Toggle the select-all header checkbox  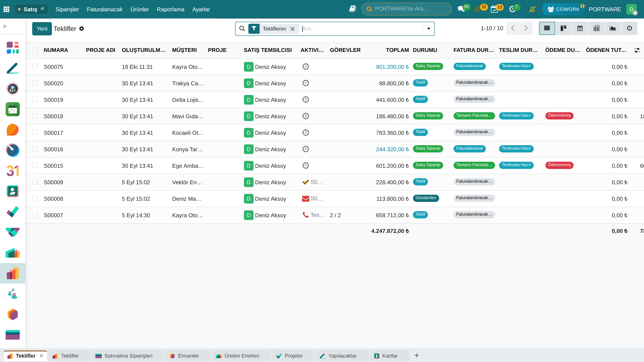click(x=35, y=50)
